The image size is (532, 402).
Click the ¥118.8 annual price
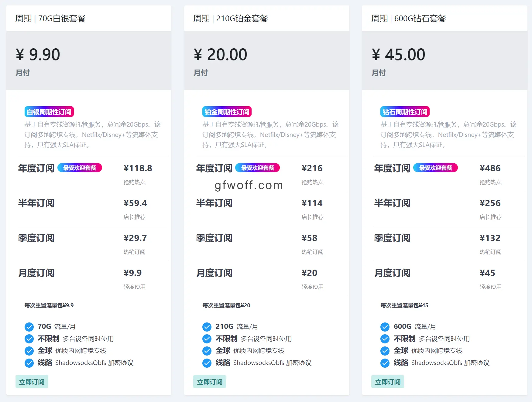point(138,168)
